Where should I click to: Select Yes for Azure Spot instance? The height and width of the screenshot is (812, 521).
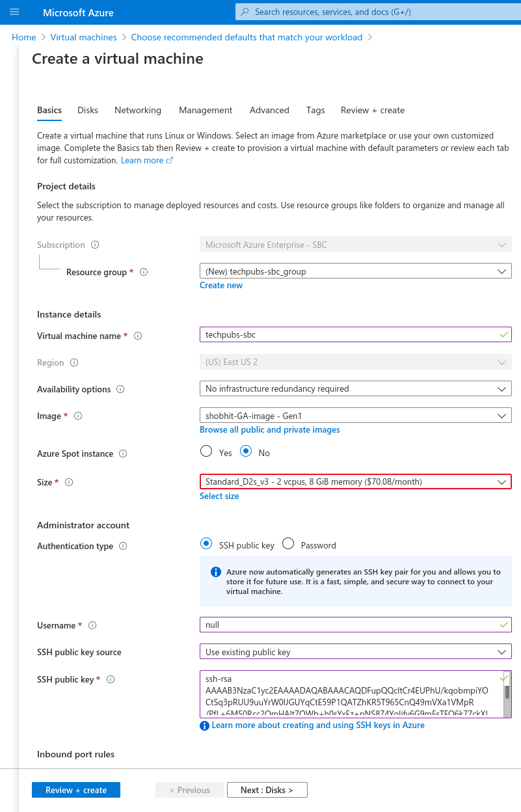pos(206,451)
